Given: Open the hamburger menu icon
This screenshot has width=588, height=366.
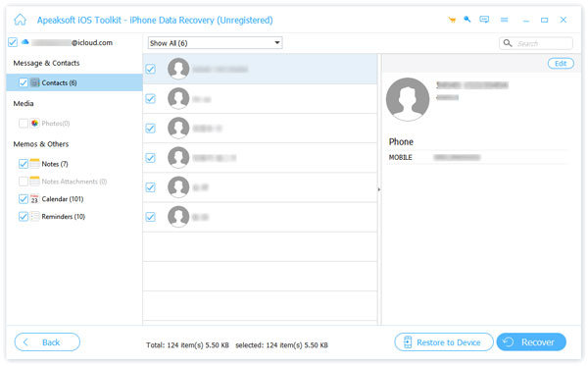Looking at the screenshot, I should 505,20.
